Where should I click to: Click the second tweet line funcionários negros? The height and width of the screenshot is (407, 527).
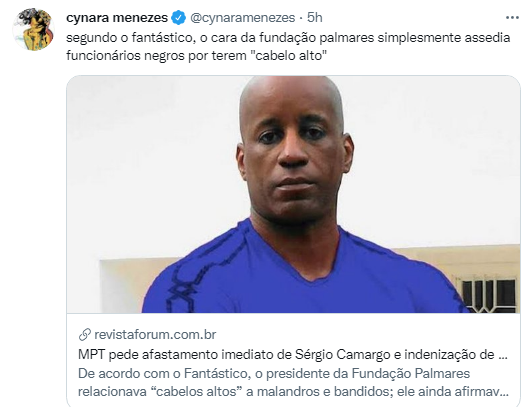[197, 55]
